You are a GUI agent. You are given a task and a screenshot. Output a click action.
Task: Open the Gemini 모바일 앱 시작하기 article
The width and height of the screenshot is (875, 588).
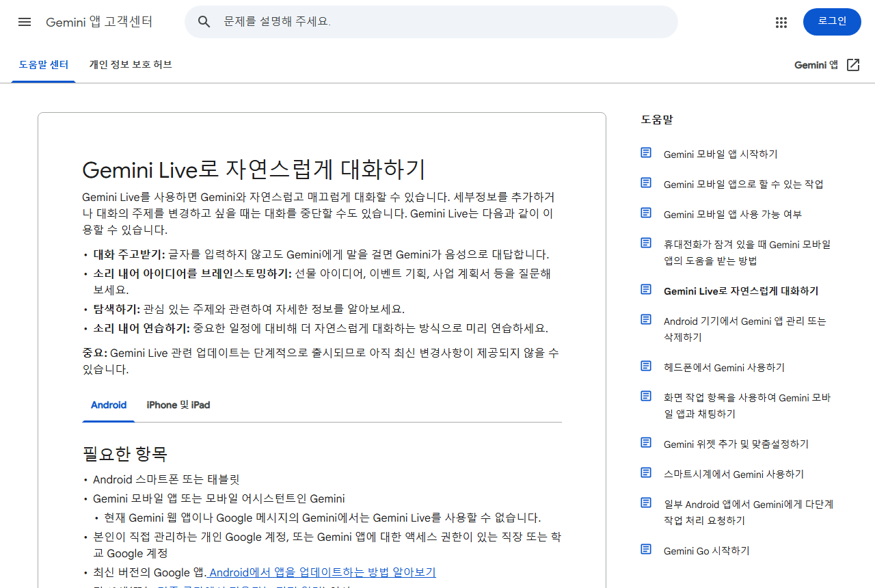(721, 155)
